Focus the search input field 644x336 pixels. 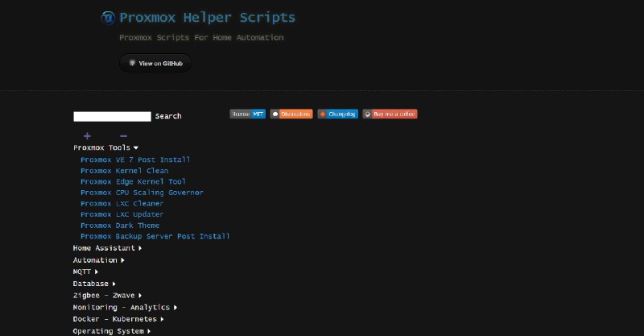tap(112, 116)
